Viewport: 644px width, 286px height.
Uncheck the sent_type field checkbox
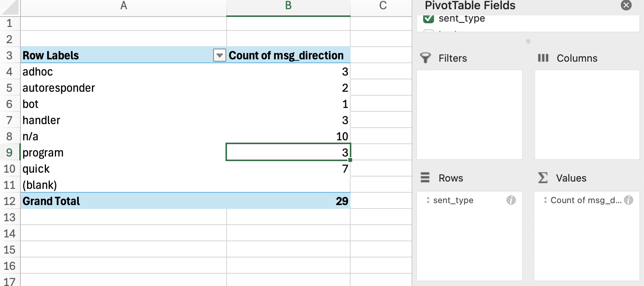tap(429, 19)
